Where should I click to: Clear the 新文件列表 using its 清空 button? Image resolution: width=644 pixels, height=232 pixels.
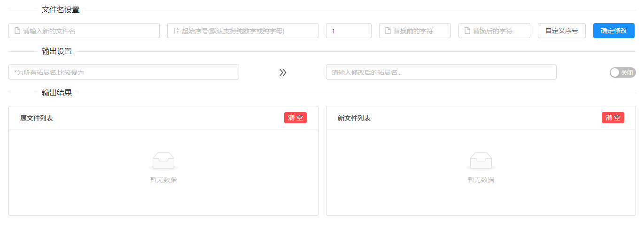coord(613,118)
